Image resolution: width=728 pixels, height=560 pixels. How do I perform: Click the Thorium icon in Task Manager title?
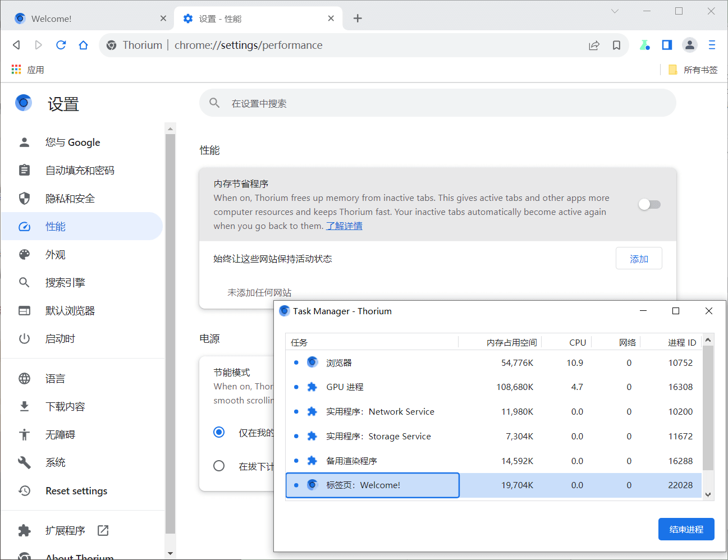pos(285,311)
